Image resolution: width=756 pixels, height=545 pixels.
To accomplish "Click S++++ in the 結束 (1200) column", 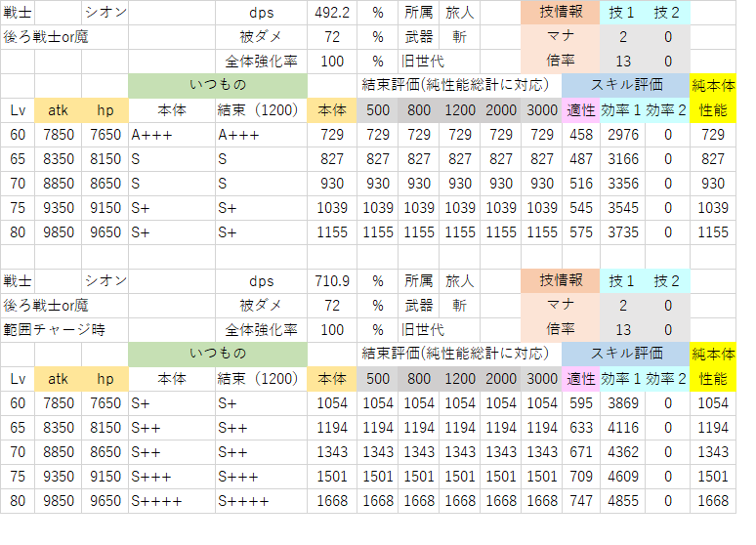I will coord(261,501).
